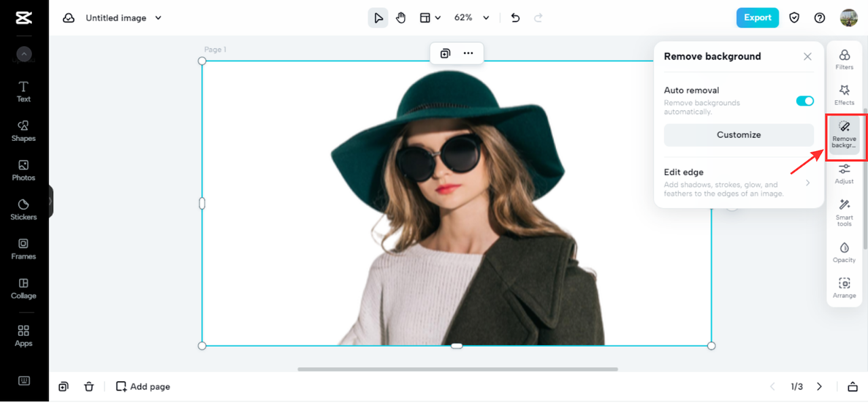Expand the Edit edge options
This screenshot has width=868, height=403.
pos(738,183)
